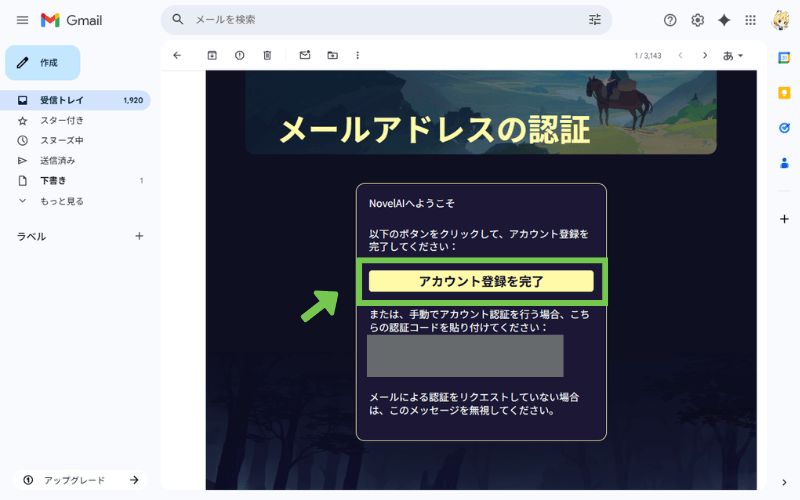The image size is (800, 500).
Task: Click the Gmail logo
Action: point(71,20)
